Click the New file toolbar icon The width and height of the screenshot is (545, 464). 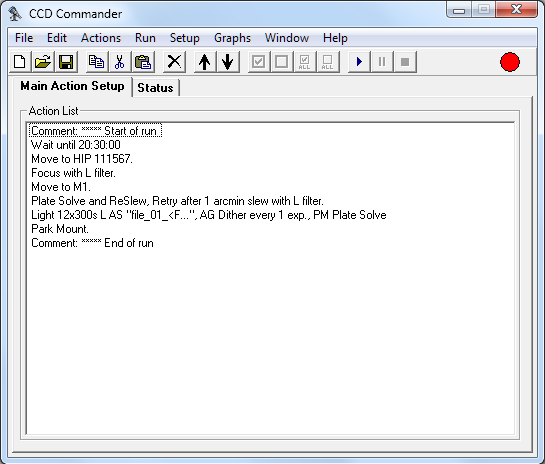pos(20,62)
